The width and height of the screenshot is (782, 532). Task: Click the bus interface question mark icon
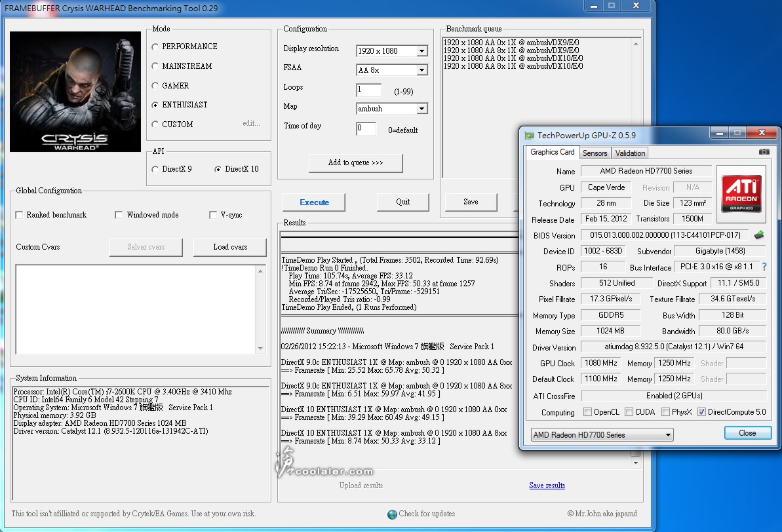[x=764, y=267]
